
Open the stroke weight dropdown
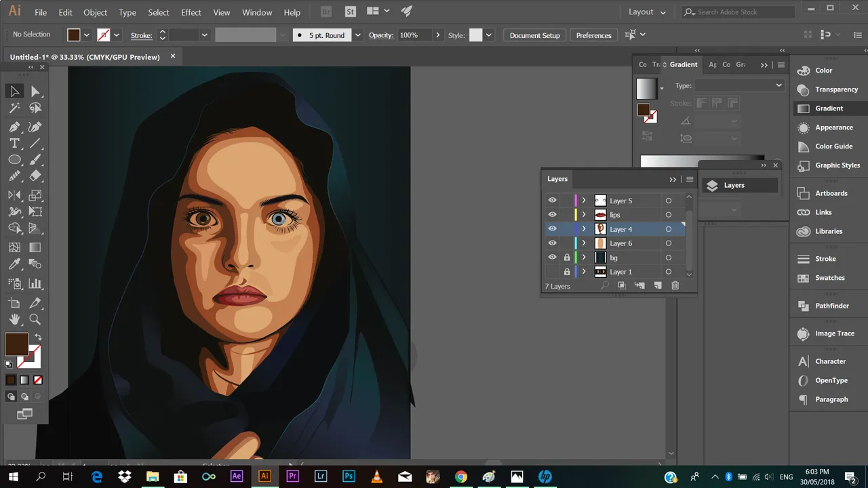tap(204, 35)
